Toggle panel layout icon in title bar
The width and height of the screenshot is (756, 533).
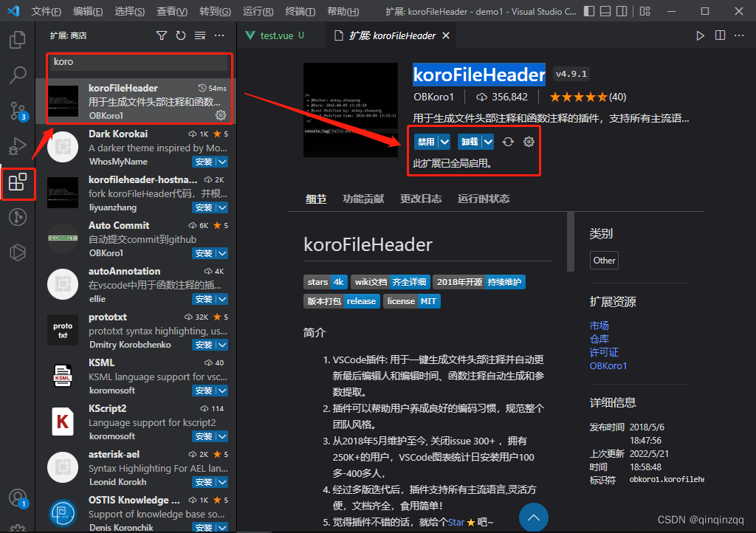605,11
